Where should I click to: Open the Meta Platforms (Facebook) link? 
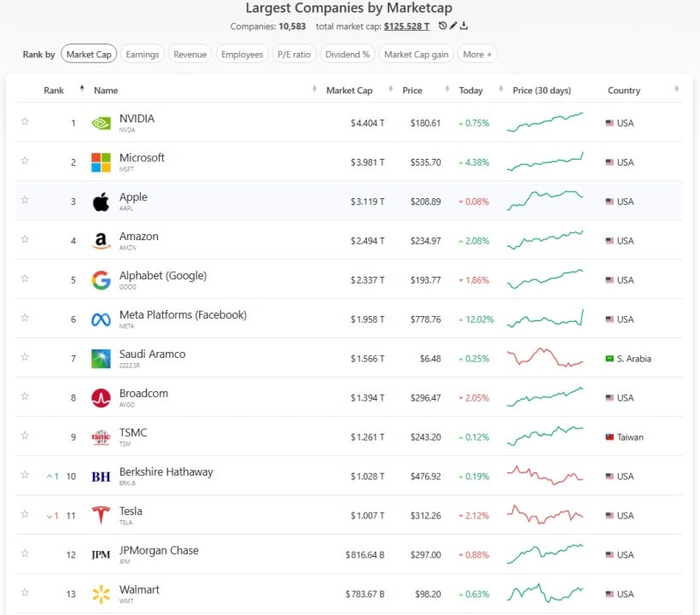pos(183,315)
